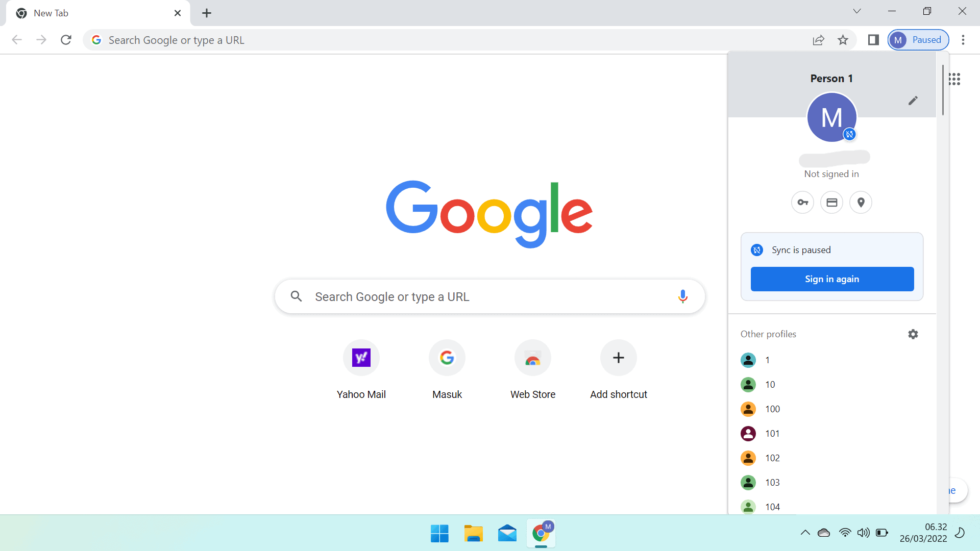Click the share page icon in address bar

pos(818,40)
